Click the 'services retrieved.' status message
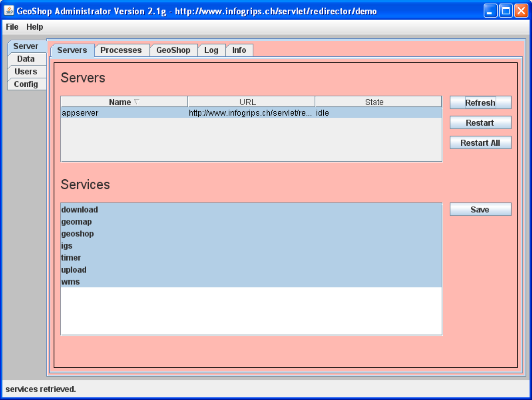Viewport: 532px width, 400px height. tap(41, 389)
